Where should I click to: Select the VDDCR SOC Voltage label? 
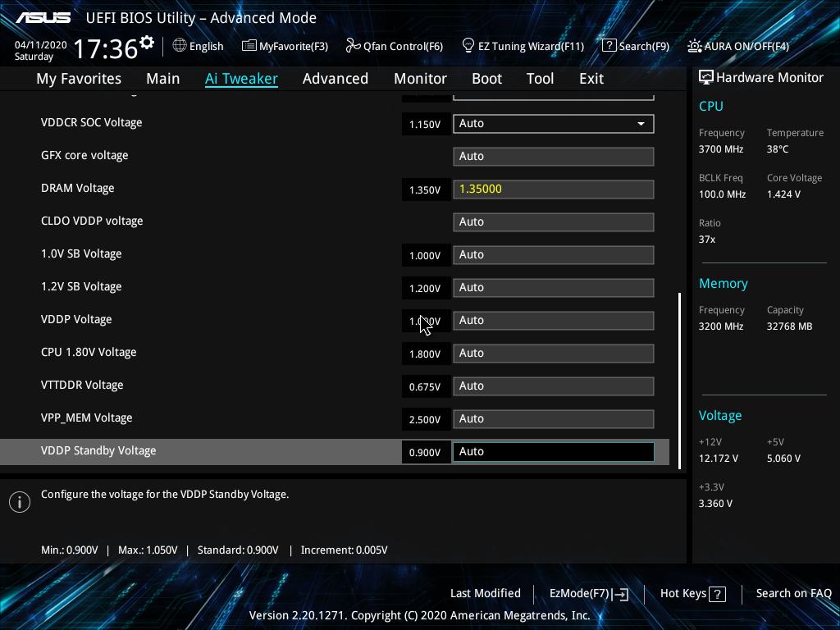(92, 123)
